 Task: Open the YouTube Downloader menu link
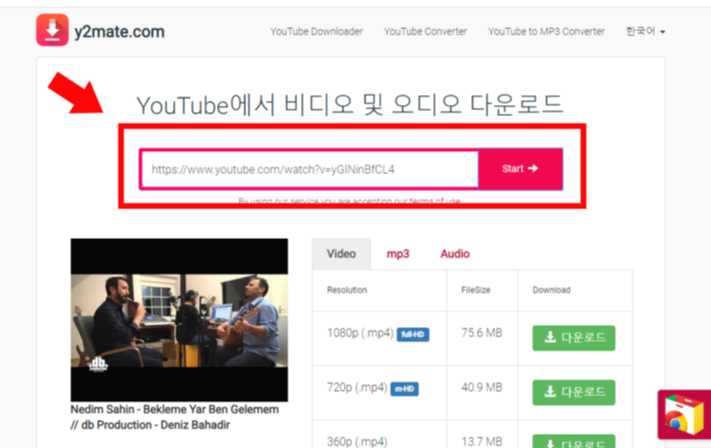point(317,31)
